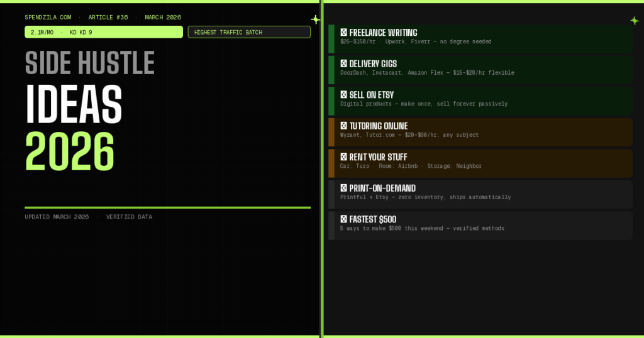Click the Rent Your Stuff description line
644x338 pixels.
411,166
